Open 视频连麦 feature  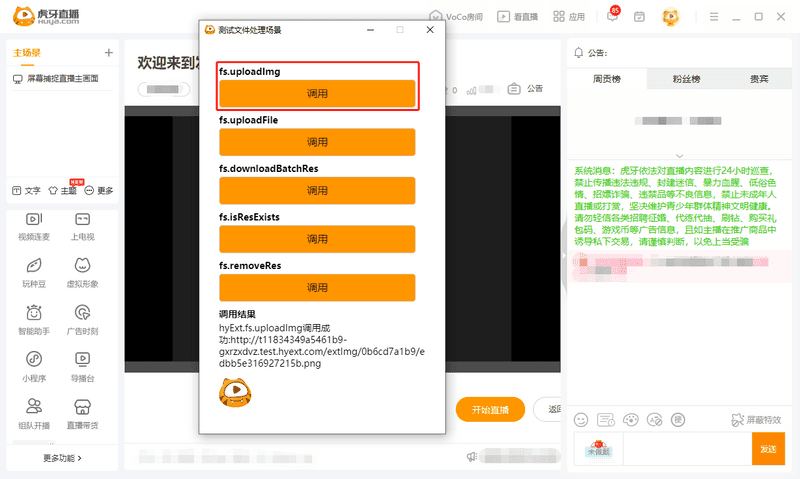pos(34,226)
